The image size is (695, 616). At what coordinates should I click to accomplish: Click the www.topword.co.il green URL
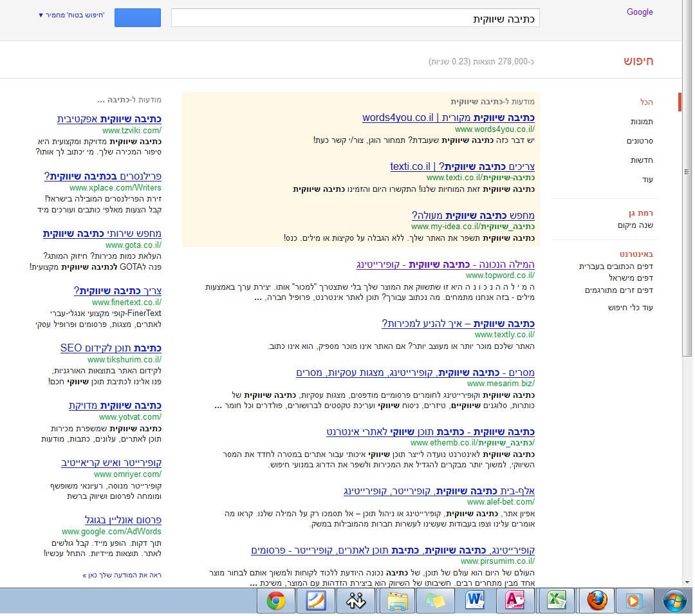click(x=500, y=275)
